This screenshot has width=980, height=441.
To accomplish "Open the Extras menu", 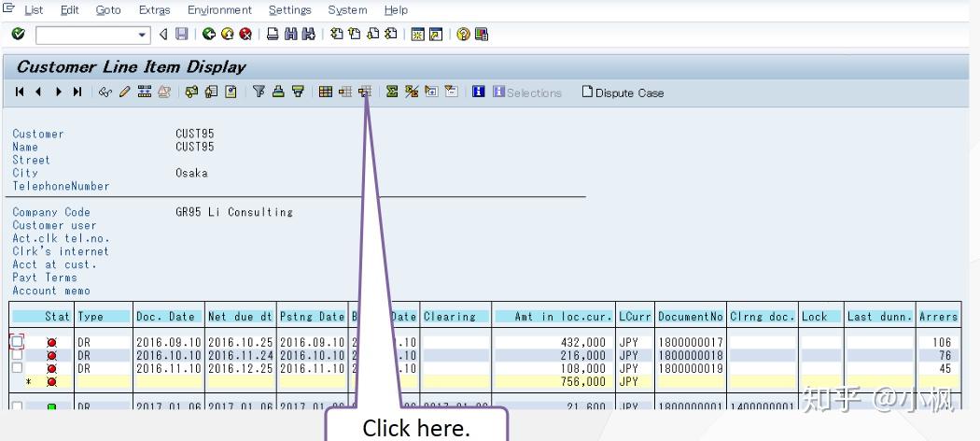I will point(154,10).
